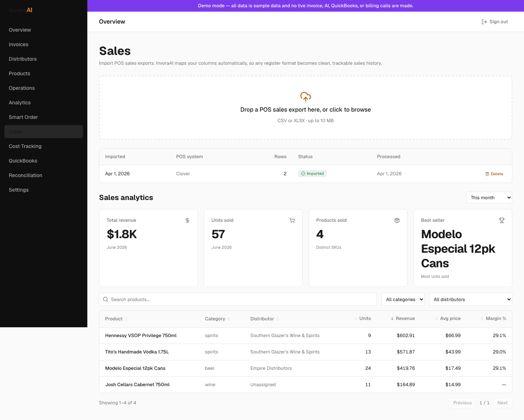Click the $164.89 revenue cell
Image resolution: width=524 pixels, height=420 pixels.
tap(406, 385)
